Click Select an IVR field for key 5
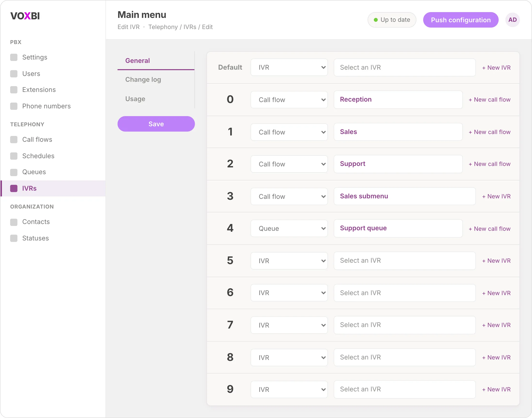 coord(405,261)
